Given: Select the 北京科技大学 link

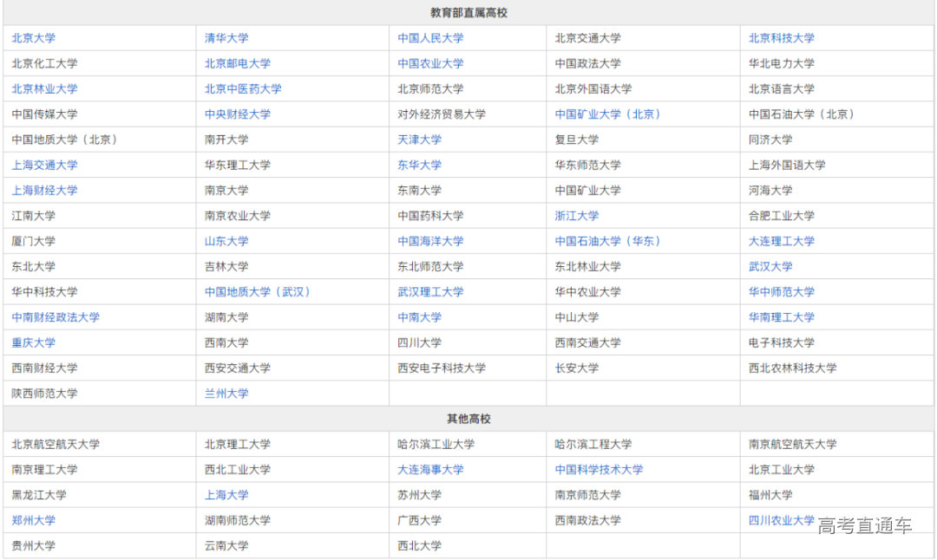Looking at the screenshot, I should (782, 38).
